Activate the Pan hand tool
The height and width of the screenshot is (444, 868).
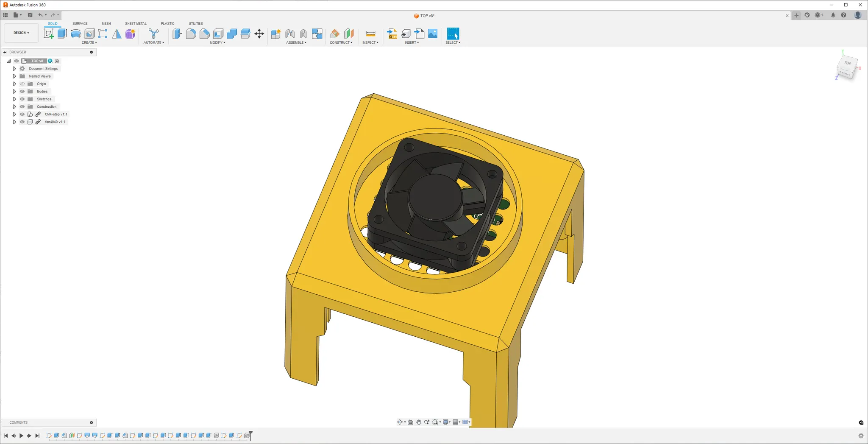(x=419, y=422)
